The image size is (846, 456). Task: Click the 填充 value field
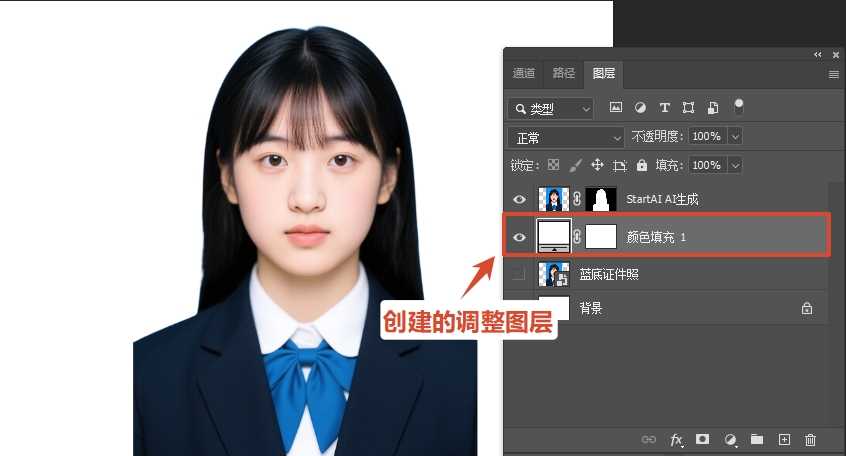coord(707,165)
